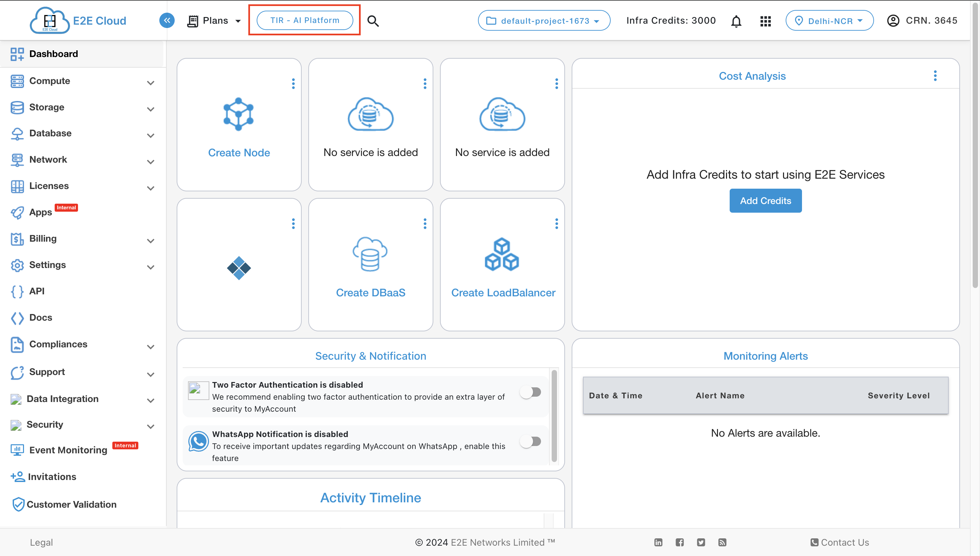Click the Create Node icon
Screen dimensions: 980x556
[x=239, y=114]
